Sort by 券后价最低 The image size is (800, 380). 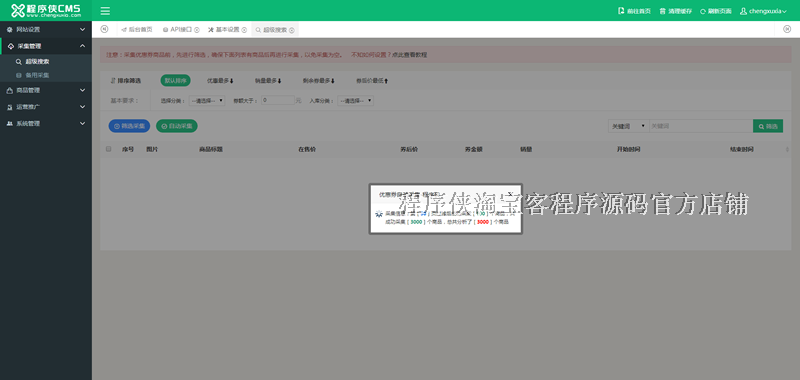tap(372, 81)
